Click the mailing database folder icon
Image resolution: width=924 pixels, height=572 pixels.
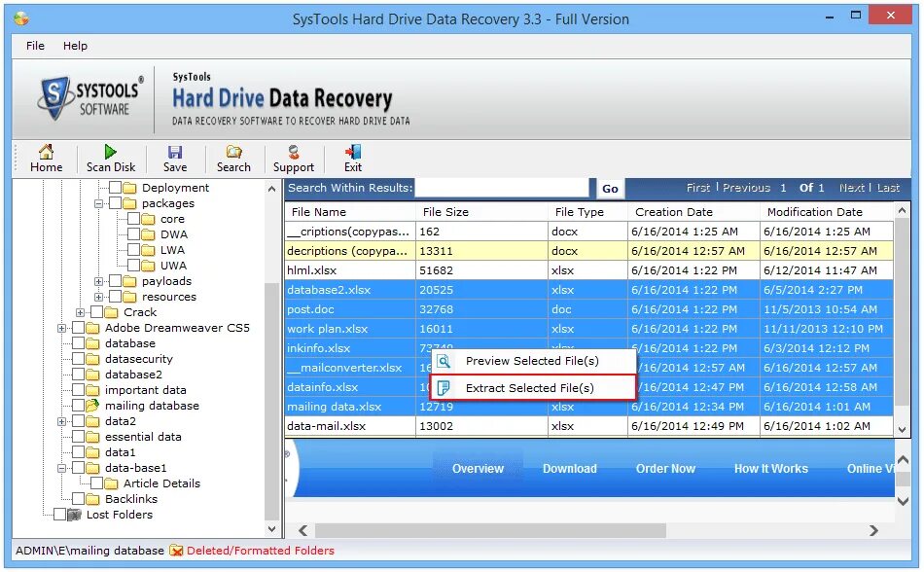92,406
